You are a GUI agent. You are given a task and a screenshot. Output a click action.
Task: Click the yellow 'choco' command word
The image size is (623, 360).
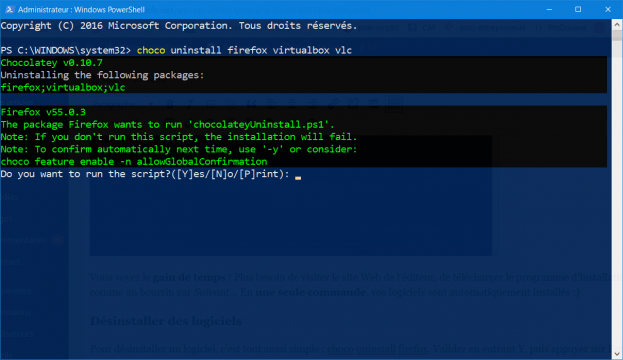[151, 50]
